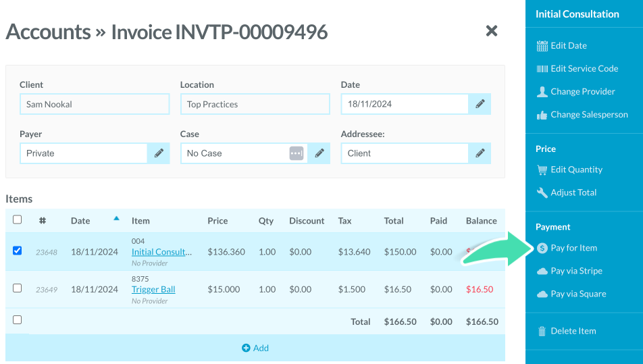Close the invoice with the X icon
The image size is (643, 364).
[491, 31]
